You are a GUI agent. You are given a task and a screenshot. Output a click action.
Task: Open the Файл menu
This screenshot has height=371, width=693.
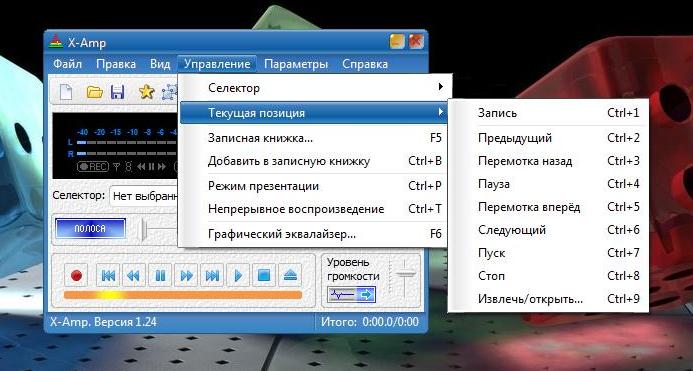[x=68, y=64]
